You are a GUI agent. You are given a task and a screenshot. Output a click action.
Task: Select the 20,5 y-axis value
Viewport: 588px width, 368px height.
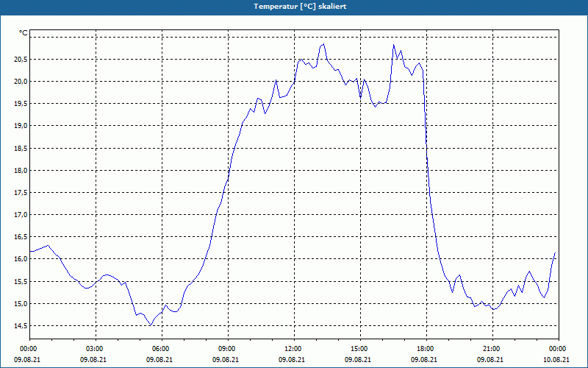coord(21,60)
